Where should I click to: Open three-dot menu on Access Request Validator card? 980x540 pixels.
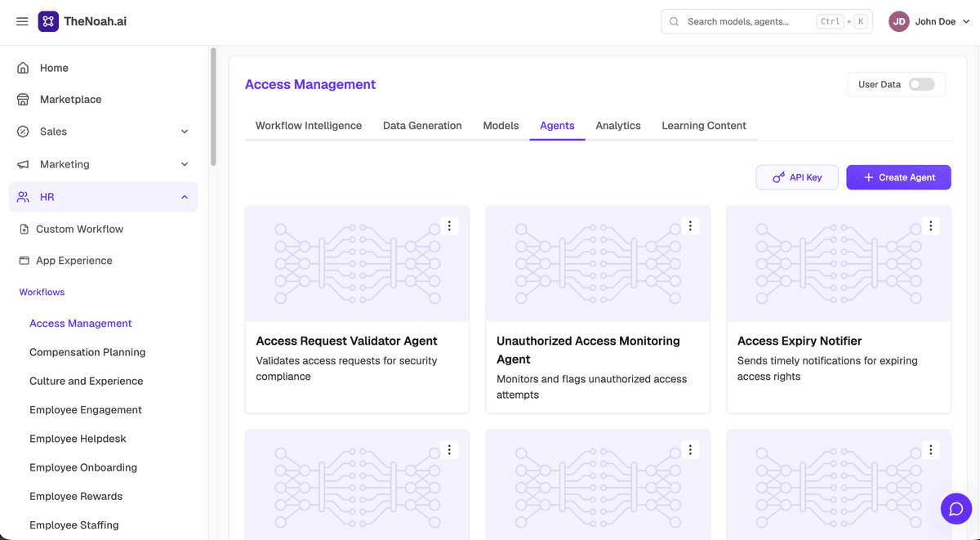click(449, 226)
